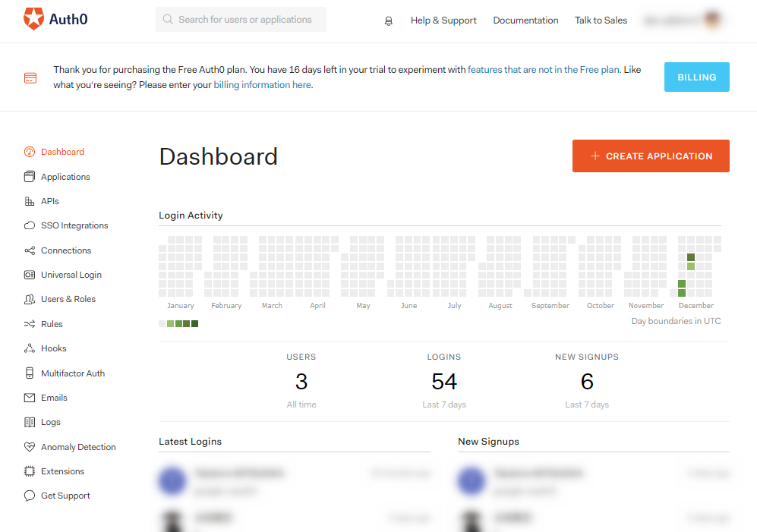Click the Anomaly Detection heart icon
The width and height of the screenshot is (757, 532).
30,446
